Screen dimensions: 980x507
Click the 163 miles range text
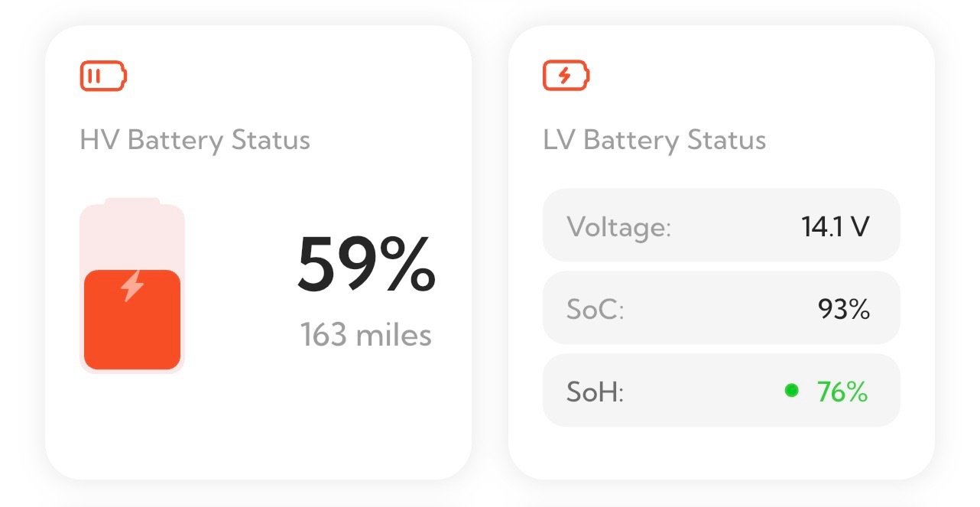coord(366,335)
